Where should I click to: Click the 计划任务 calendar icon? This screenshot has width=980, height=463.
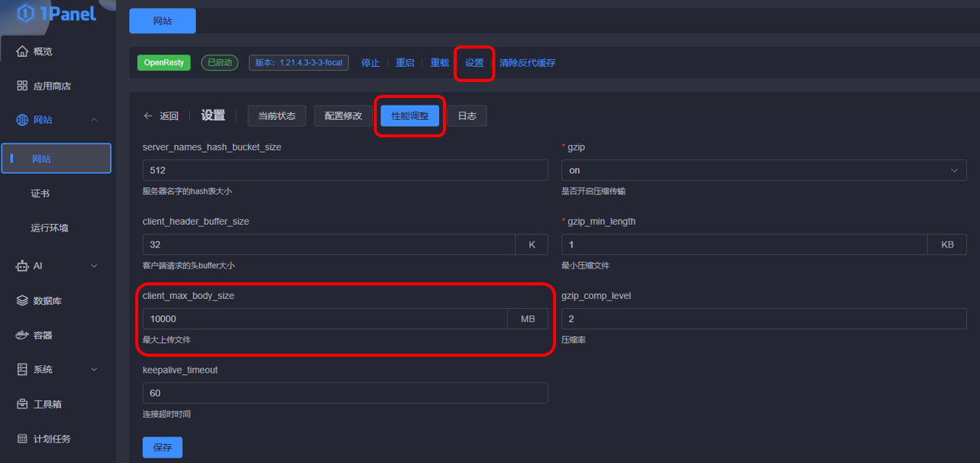point(22,439)
